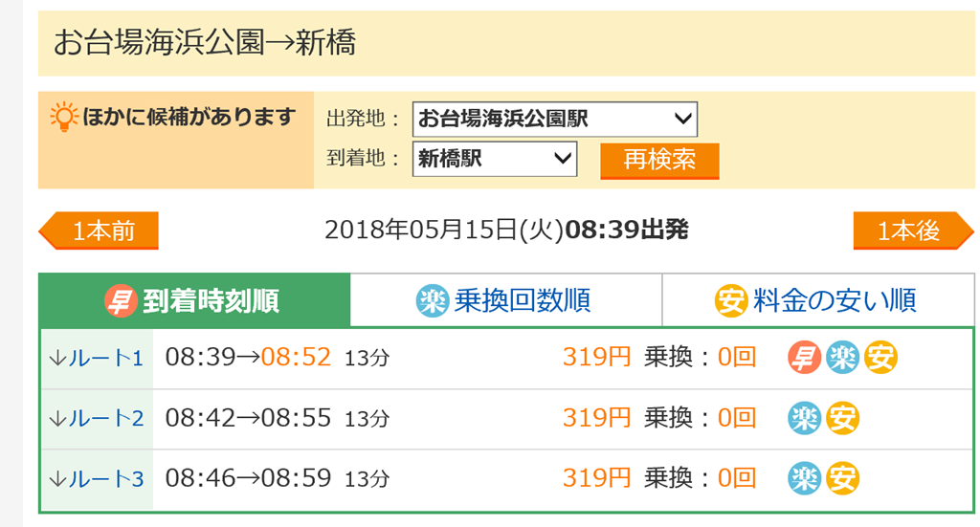Switch to the 到着時刻順 tab
The width and height of the screenshot is (980, 527).
(195, 301)
